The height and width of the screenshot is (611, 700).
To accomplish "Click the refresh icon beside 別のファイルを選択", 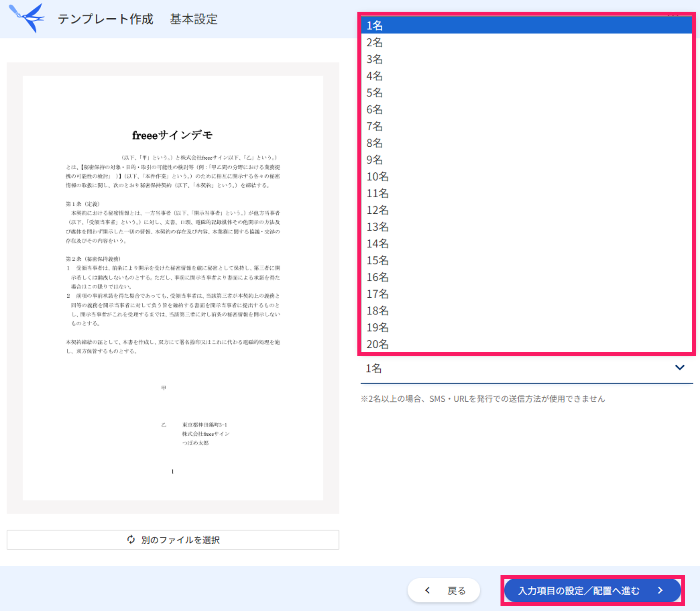I will point(131,539).
